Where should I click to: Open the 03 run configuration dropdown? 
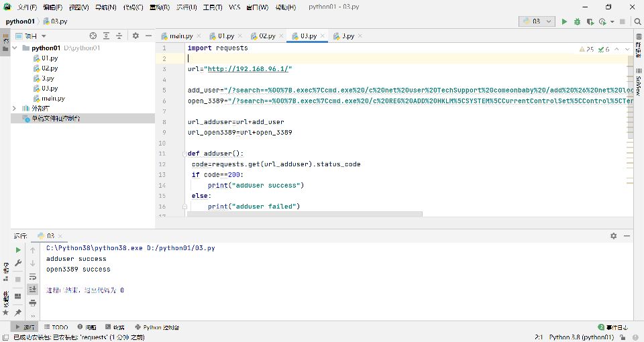pos(537,21)
